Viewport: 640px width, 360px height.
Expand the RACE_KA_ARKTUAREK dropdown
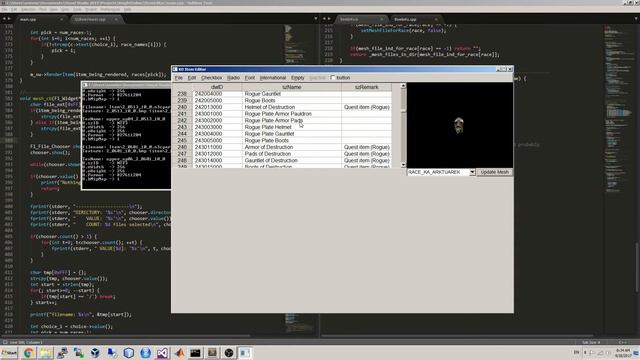[x=472, y=172]
